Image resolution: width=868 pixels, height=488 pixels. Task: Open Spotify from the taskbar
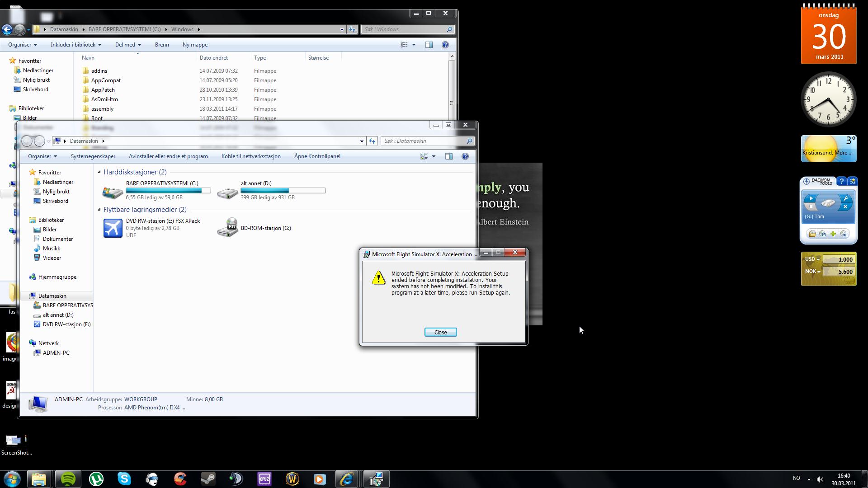(x=68, y=479)
